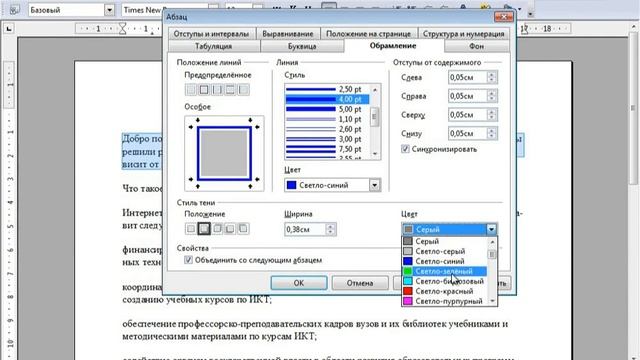Image resolution: width=640 pixels, height=360 pixels.
Task: Choose Серый in the shadow color list
Action: point(444,241)
